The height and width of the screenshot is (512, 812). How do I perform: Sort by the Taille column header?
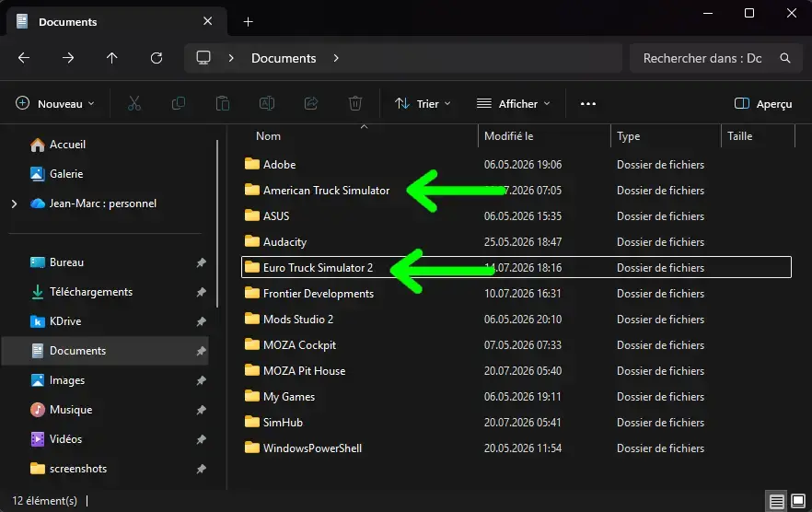click(x=739, y=136)
